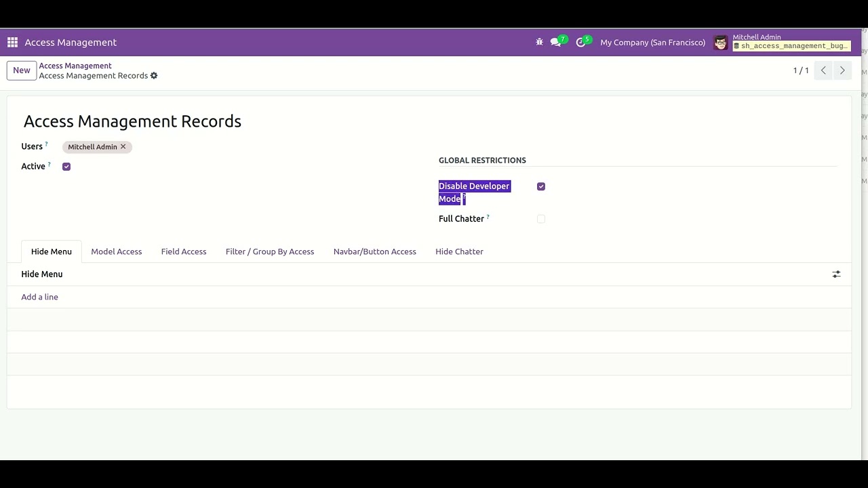868x488 pixels.
Task: Click the Disable Developer Mode label
Action: (474, 192)
